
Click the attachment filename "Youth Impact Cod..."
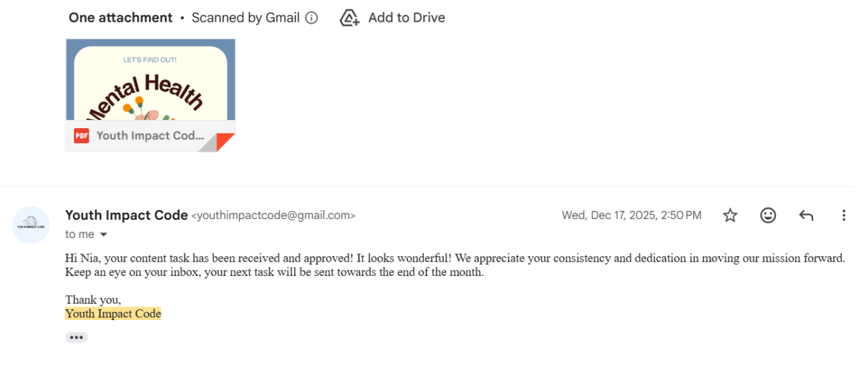[x=150, y=136]
